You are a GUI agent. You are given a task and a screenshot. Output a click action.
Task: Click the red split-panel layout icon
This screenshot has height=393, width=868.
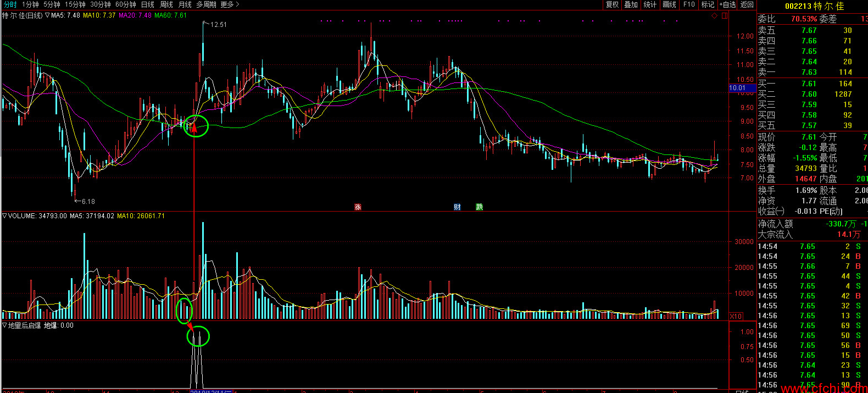tap(725, 15)
